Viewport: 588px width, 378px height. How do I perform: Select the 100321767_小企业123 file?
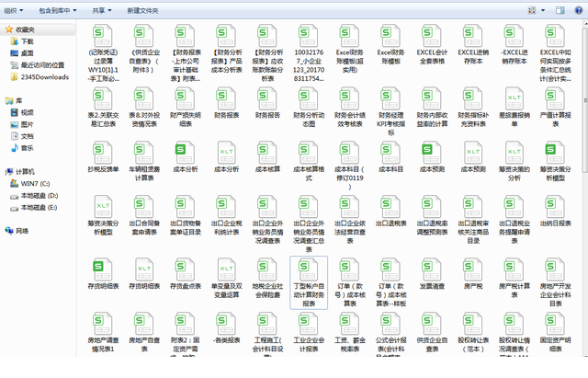(x=309, y=53)
